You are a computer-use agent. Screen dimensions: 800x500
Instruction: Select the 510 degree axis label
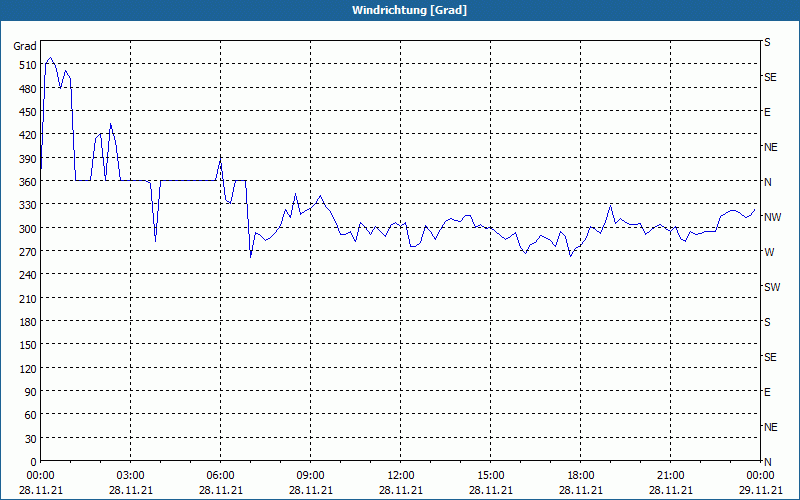[x=26, y=65]
